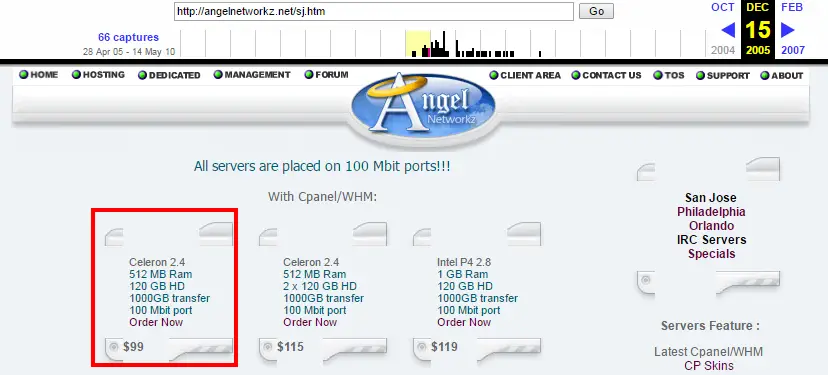Click the San Jose location text
828x375 pixels.
click(x=711, y=198)
